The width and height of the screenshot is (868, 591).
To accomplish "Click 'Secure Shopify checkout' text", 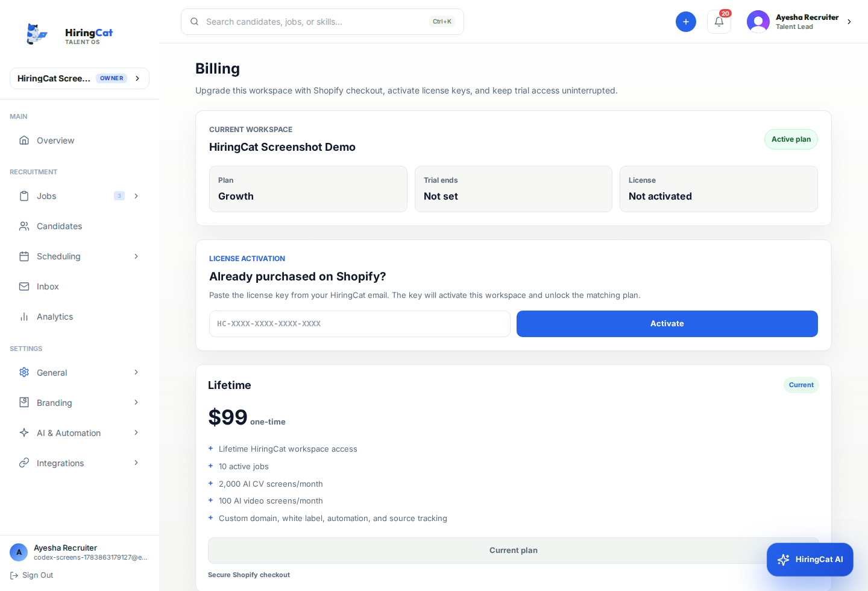I will (249, 575).
